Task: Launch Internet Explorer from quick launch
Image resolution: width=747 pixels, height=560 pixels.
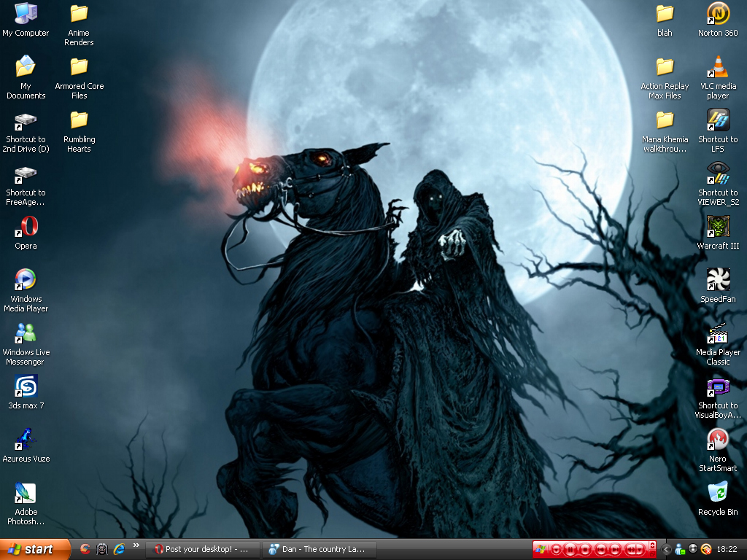Action: click(119, 549)
